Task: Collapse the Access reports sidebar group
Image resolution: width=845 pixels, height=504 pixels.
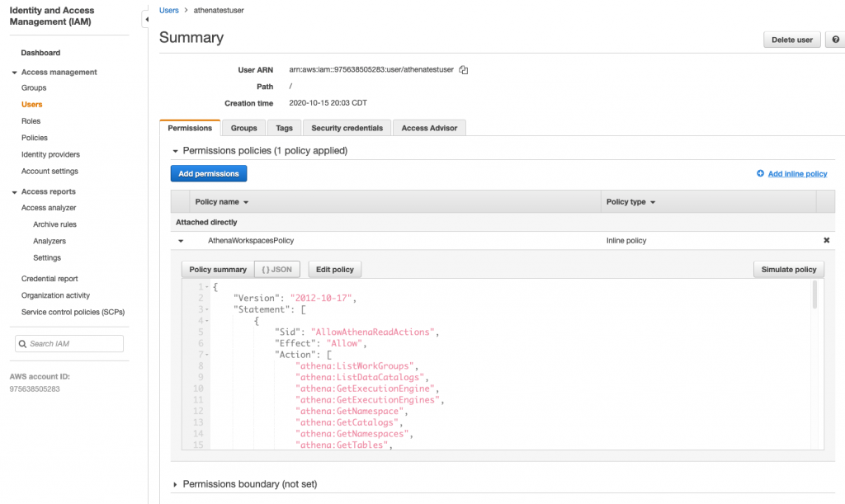Action: click(x=15, y=191)
